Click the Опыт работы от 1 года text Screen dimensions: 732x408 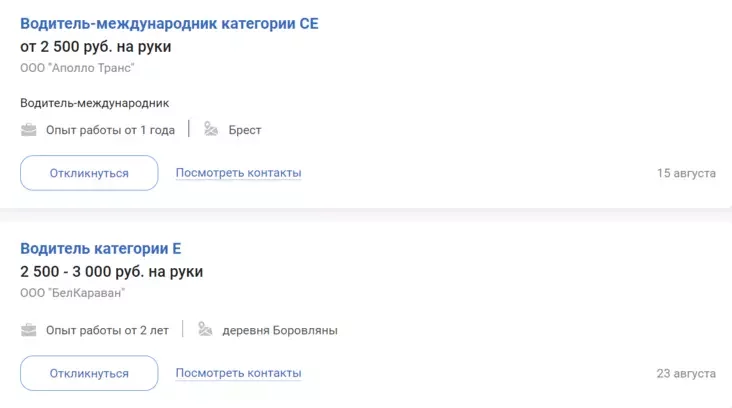tap(110, 130)
